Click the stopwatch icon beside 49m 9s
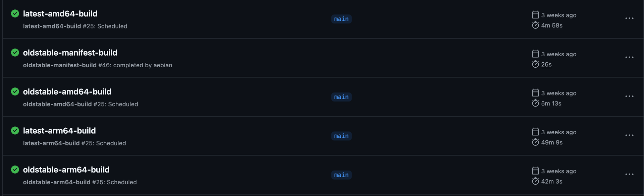Image resolution: width=644 pixels, height=196 pixels. click(x=535, y=142)
